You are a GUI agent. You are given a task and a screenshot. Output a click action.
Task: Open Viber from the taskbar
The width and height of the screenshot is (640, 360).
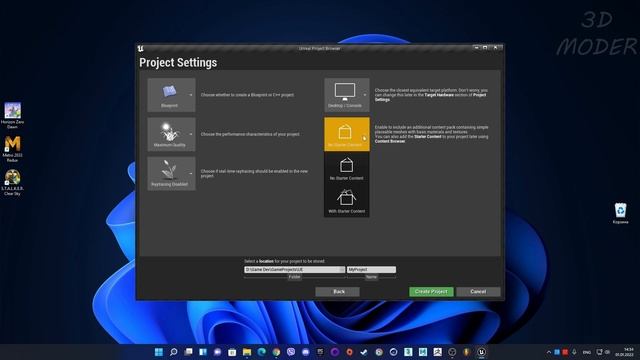coord(291,352)
